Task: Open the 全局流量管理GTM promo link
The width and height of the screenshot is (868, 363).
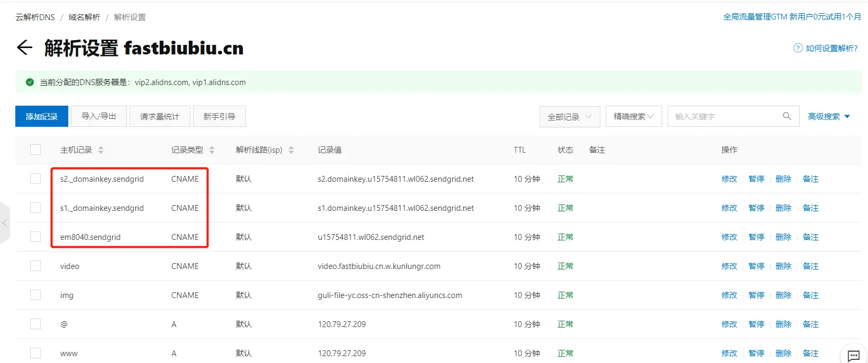Action: [792, 17]
